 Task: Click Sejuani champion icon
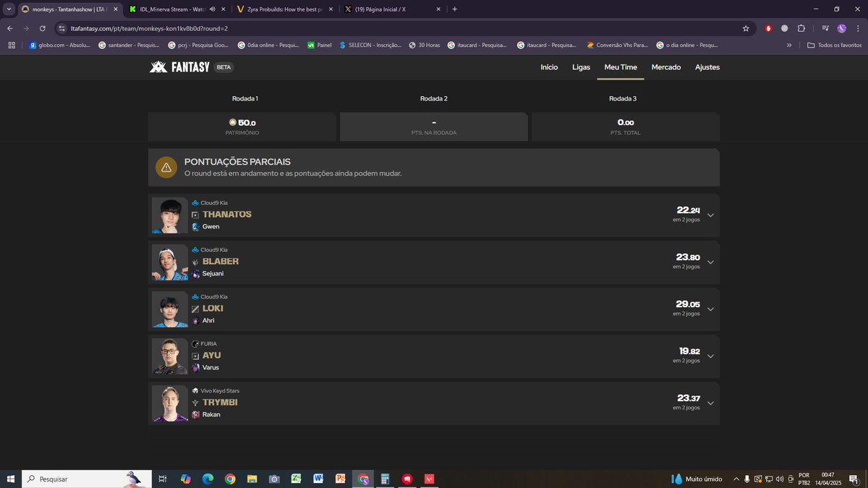coord(195,273)
